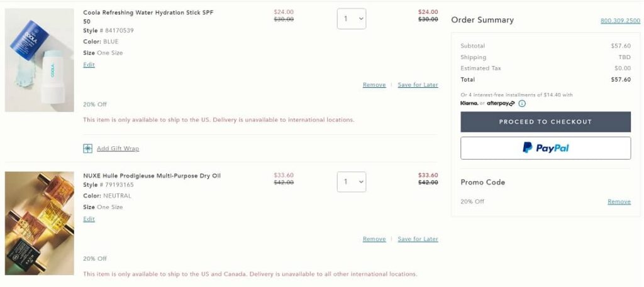644x287 pixels.
Task: Click the installments info icon
Action: point(522,104)
